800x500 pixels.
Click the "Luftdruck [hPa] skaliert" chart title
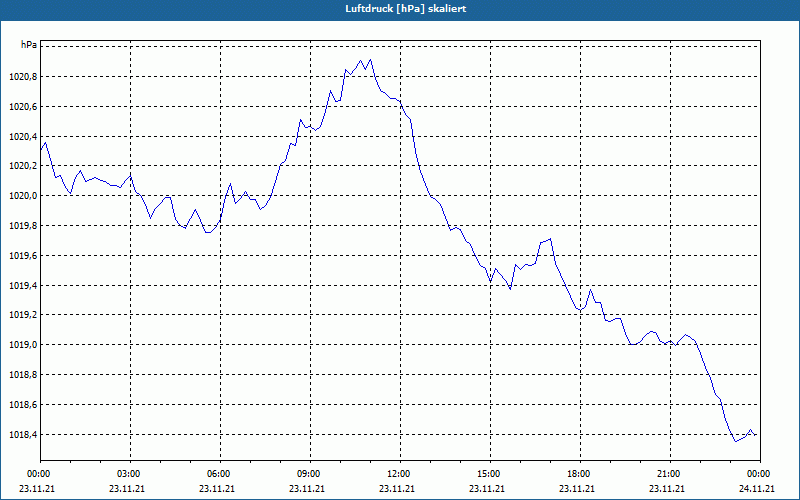coord(406,9)
